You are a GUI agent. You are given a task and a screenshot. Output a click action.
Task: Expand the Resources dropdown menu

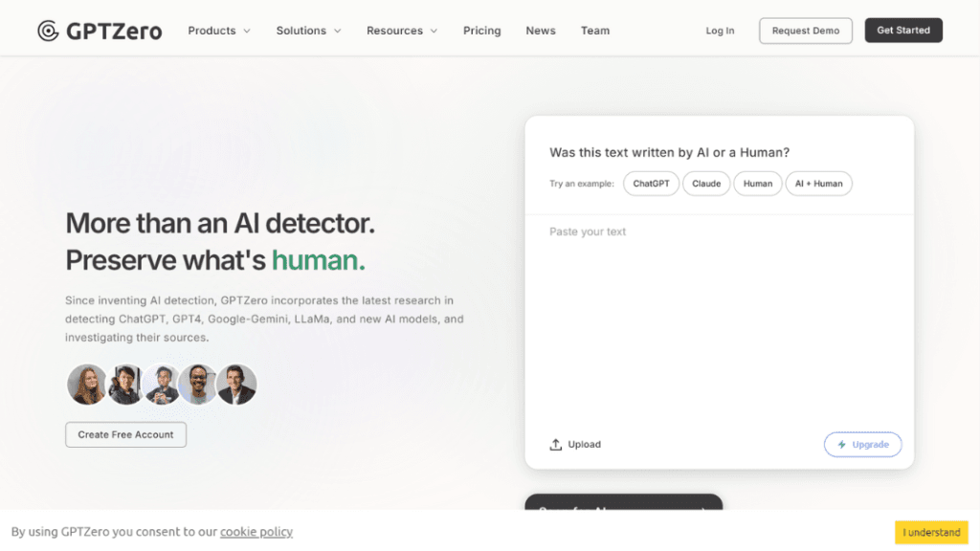pyautogui.click(x=402, y=31)
